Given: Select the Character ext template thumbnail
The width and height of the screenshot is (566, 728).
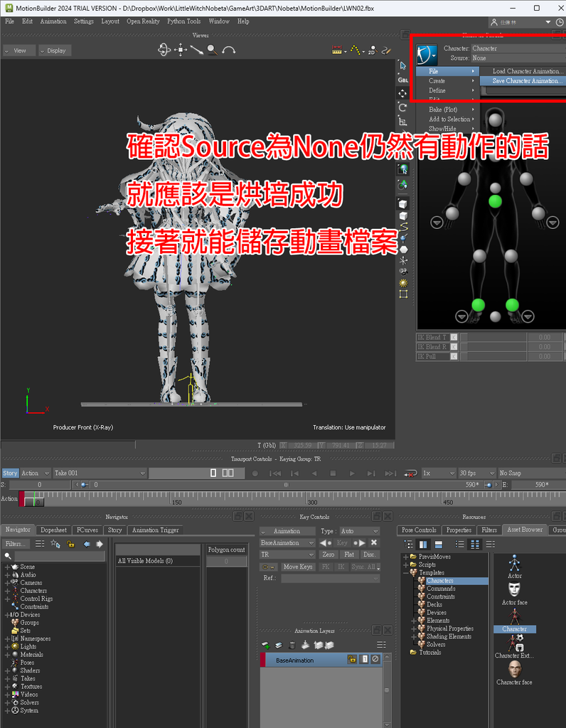Looking at the screenshot, I should (515, 647).
